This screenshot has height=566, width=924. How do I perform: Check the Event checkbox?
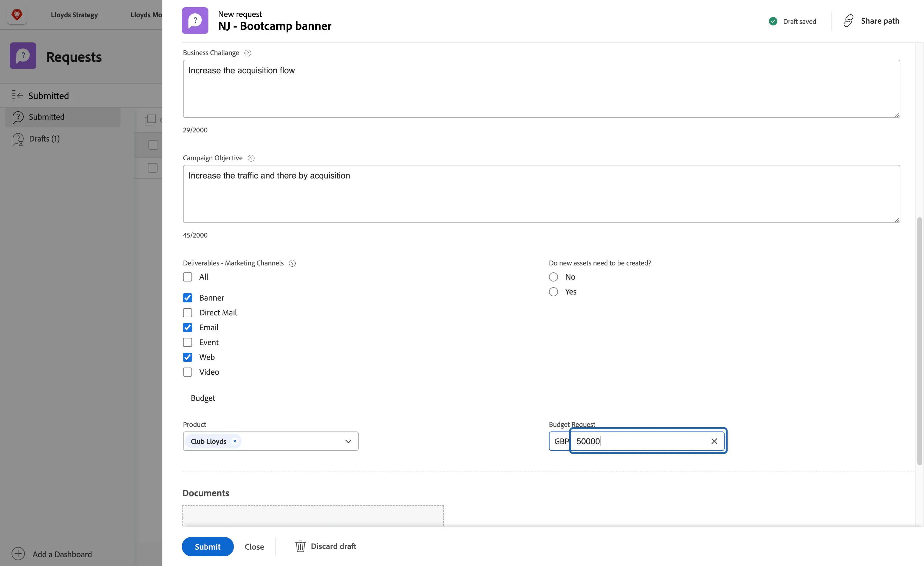(x=188, y=342)
